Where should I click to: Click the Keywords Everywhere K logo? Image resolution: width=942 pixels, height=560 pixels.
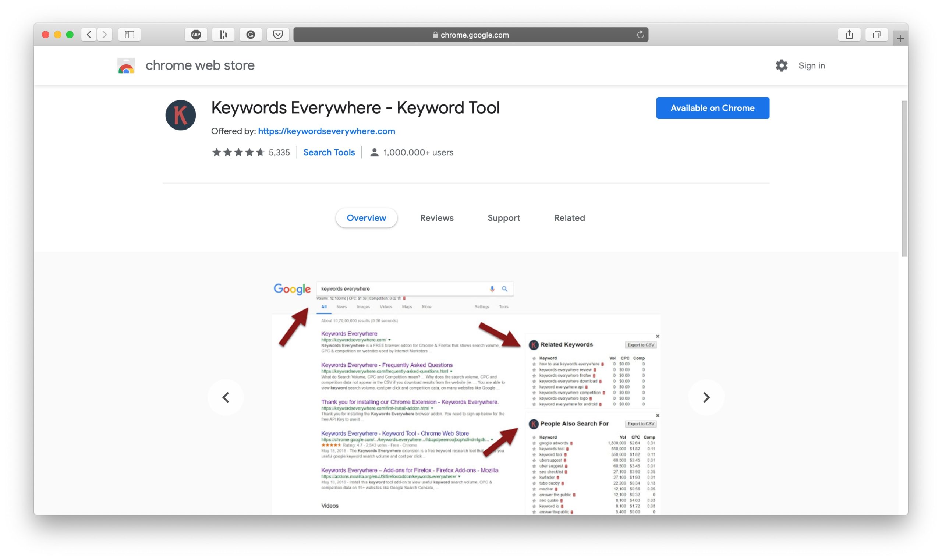pos(180,115)
